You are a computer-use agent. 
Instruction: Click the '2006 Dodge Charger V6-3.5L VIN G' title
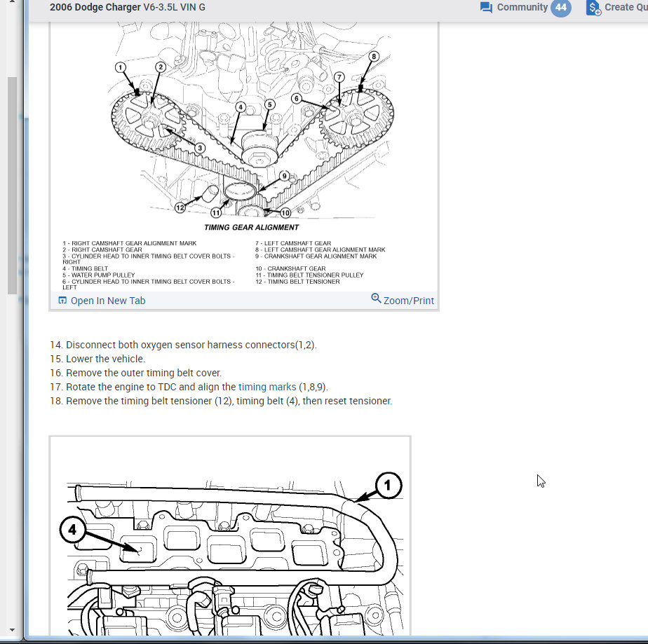[128, 7]
